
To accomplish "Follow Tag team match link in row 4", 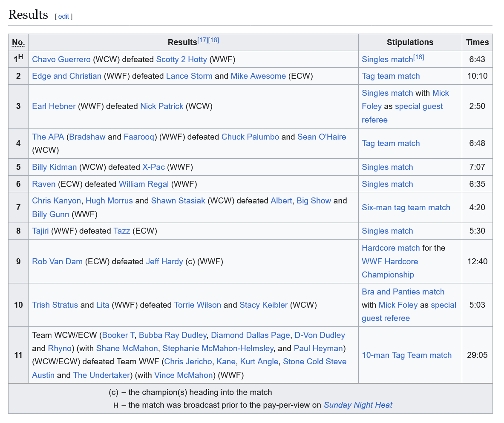I will pos(391,143).
